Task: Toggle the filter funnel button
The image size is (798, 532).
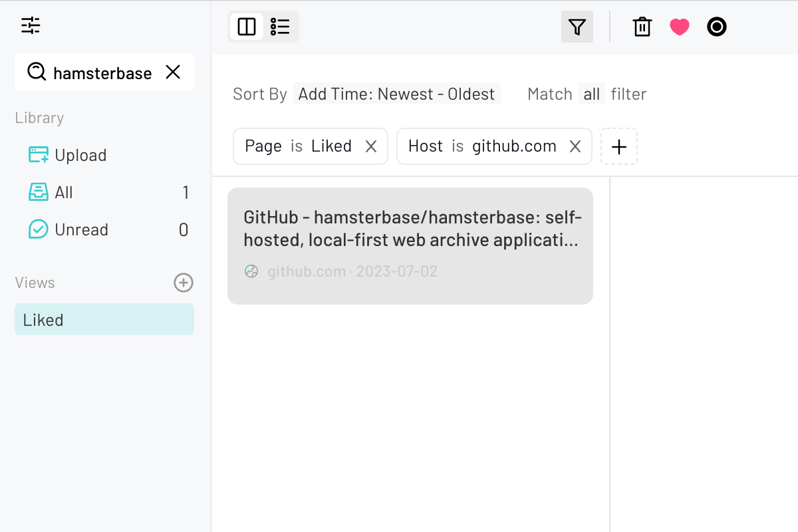Action: [x=577, y=27]
